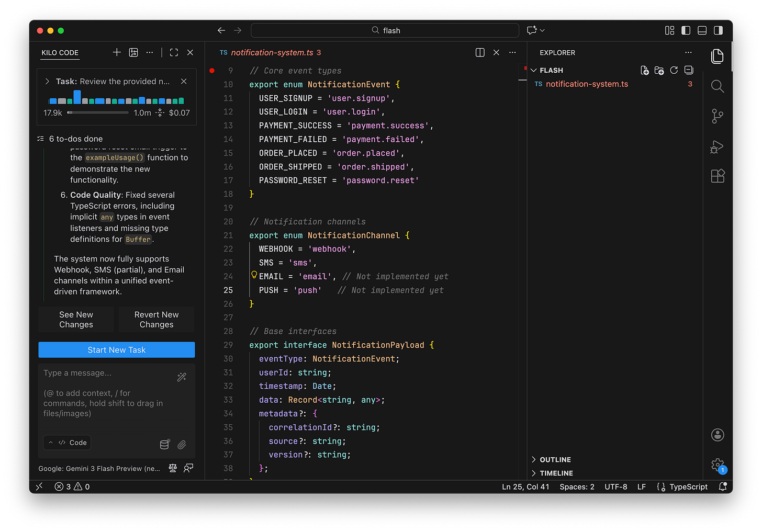Click the New Folder icon in Explorer
Screen dimensions: 762x532
[659, 70]
